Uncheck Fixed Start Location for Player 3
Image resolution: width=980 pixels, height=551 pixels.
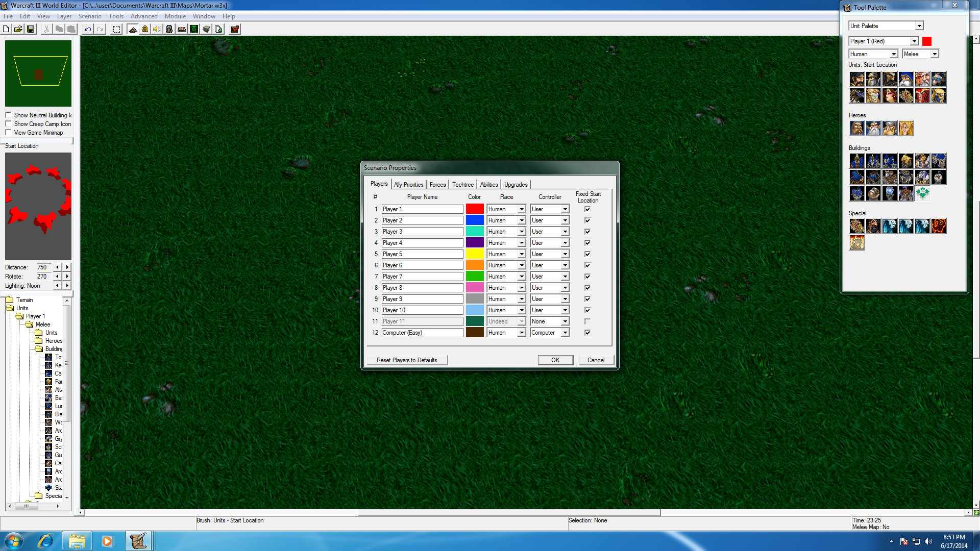587,232
